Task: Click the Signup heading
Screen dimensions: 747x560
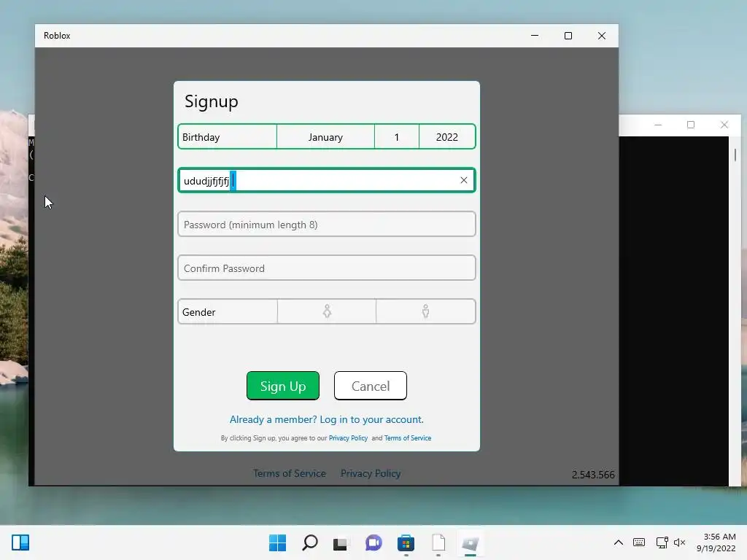Action: click(x=211, y=101)
